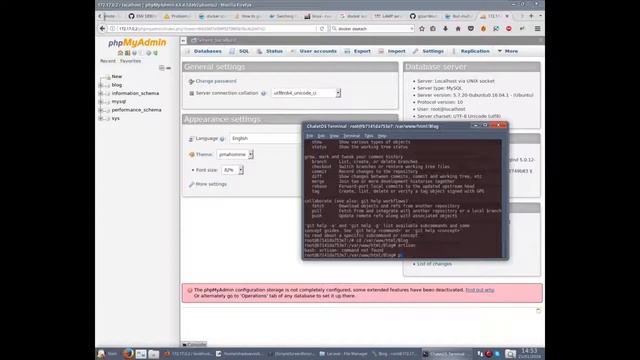Viewport: 640px width, 360px height.
Task: Click Firefox icon in the taskbar
Action: pyautogui.click(x=128, y=354)
